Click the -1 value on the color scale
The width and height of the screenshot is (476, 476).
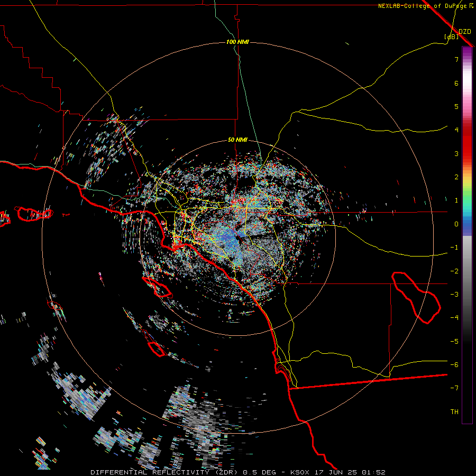454,248
